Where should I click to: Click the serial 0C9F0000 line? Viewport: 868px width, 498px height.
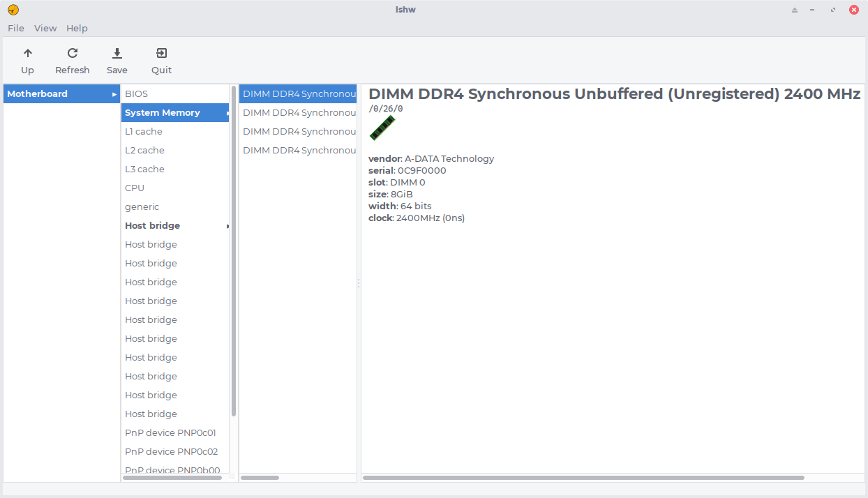[x=407, y=170]
